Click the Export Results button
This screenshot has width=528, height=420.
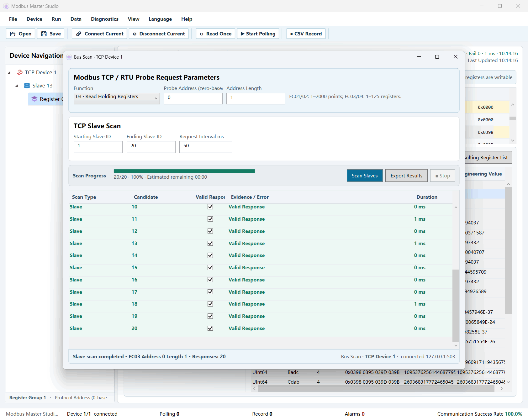pyautogui.click(x=406, y=176)
